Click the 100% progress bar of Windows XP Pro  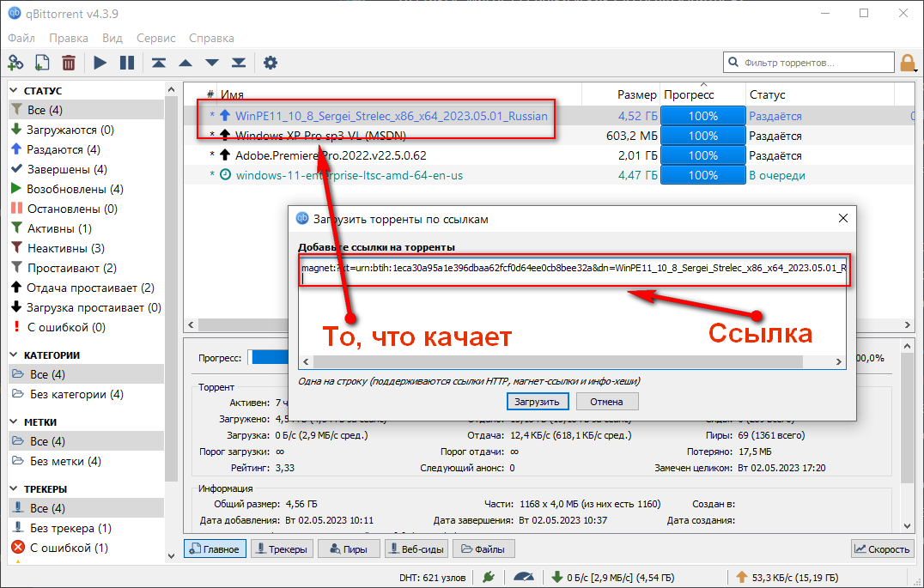[703, 136]
